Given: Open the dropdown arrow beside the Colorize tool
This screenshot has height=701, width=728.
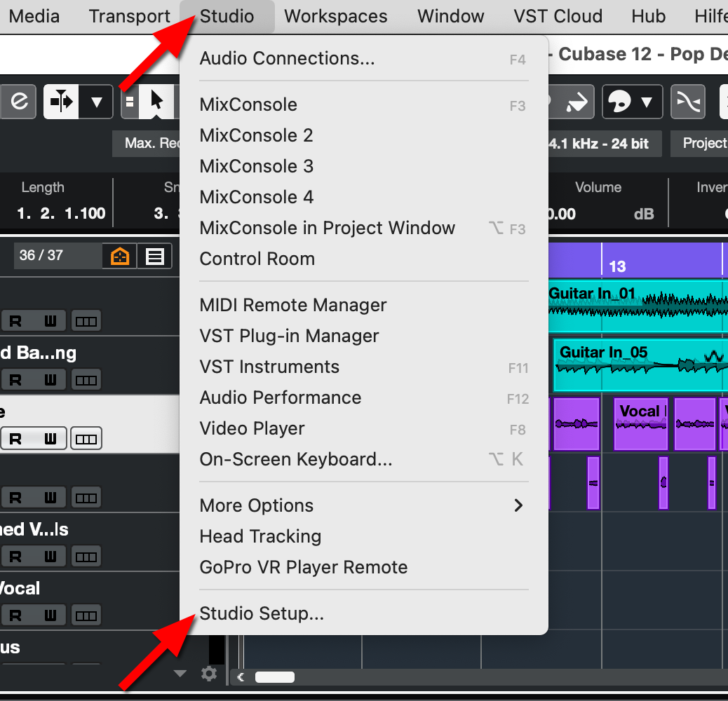Looking at the screenshot, I should coord(647,102).
